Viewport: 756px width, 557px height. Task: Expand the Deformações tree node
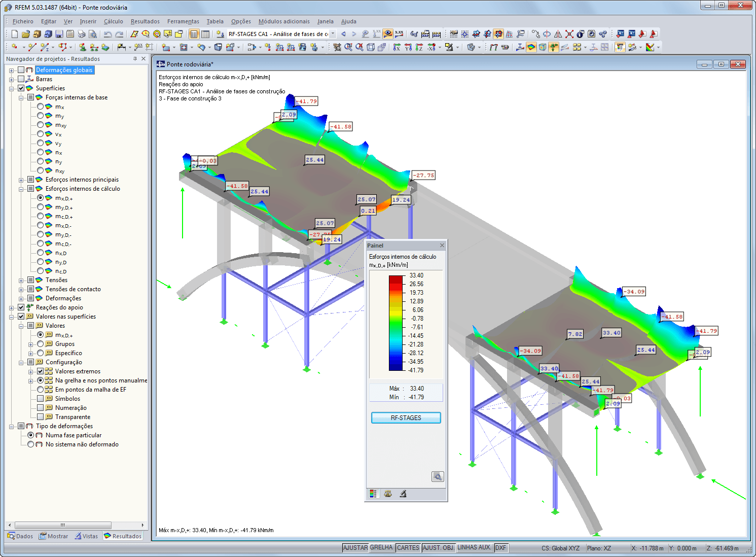point(21,298)
